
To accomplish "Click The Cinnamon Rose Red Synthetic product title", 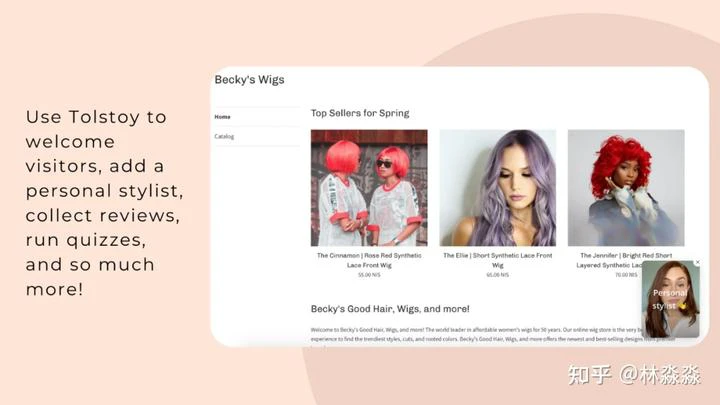I will click(x=369, y=260).
